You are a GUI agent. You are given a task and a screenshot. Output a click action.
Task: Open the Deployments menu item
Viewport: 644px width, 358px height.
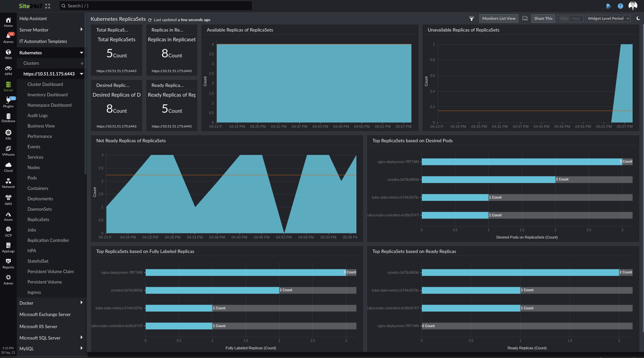click(x=40, y=199)
